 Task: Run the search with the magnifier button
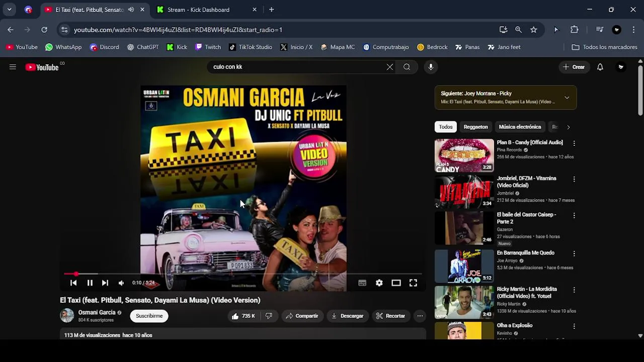point(407,67)
